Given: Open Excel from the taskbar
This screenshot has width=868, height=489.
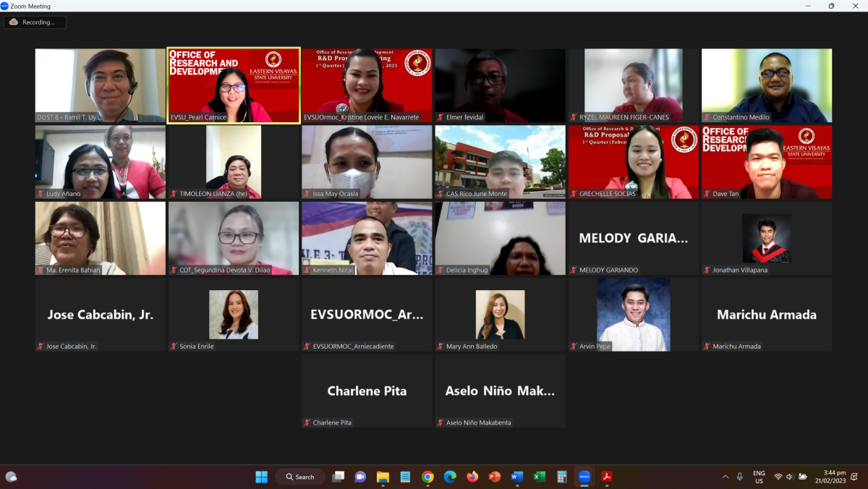Looking at the screenshot, I should [540, 477].
